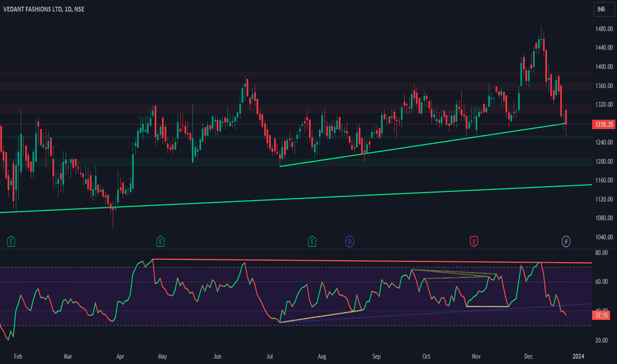Screen dimensions: 617x364
Task: Select the long green support trendline from Feb
Action: [x=295, y=199]
